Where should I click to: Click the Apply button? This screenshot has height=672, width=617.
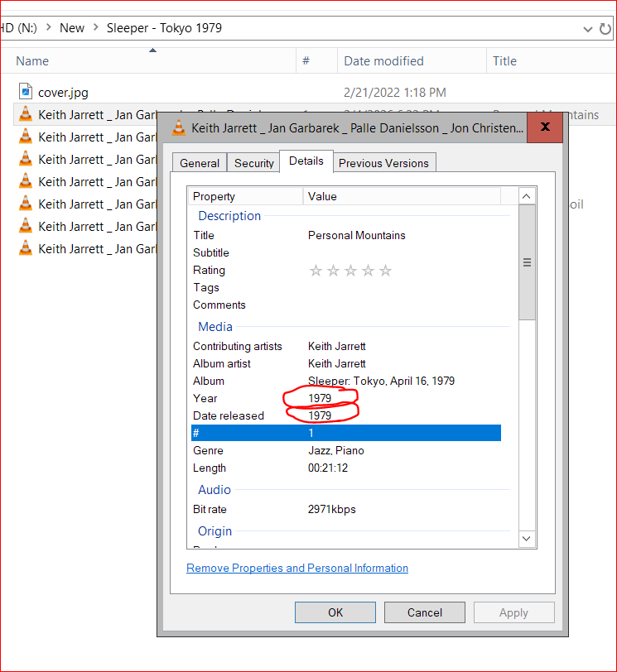(x=513, y=612)
